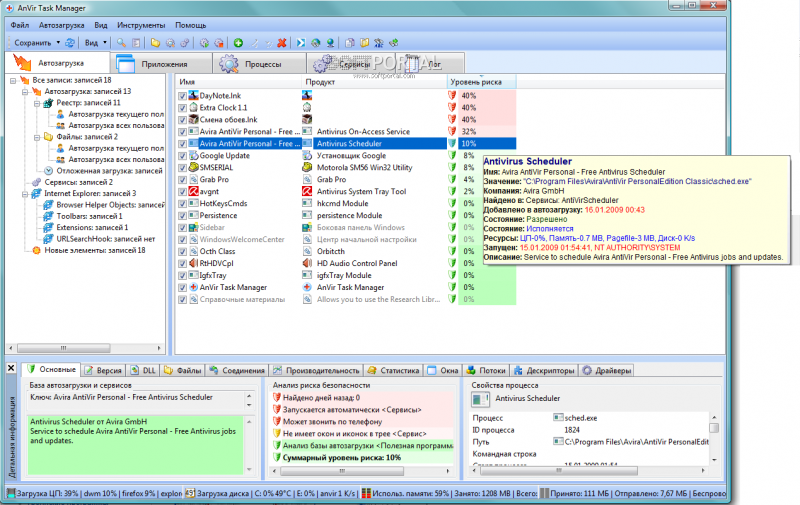The width and height of the screenshot is (800, 505).
Task: Click the yellow folder toolbar icon
Action: pos(155,43)
